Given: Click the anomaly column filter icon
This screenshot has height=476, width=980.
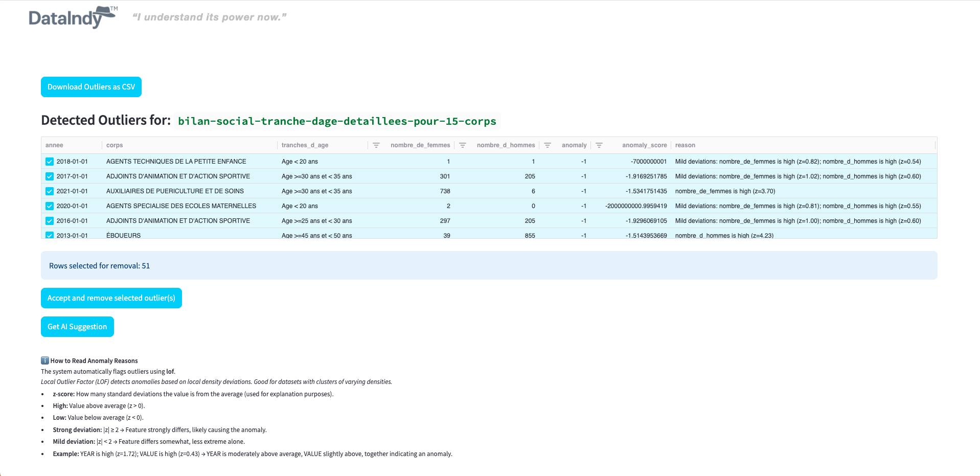Looking at the screenshot, I should tap(599, 145).
